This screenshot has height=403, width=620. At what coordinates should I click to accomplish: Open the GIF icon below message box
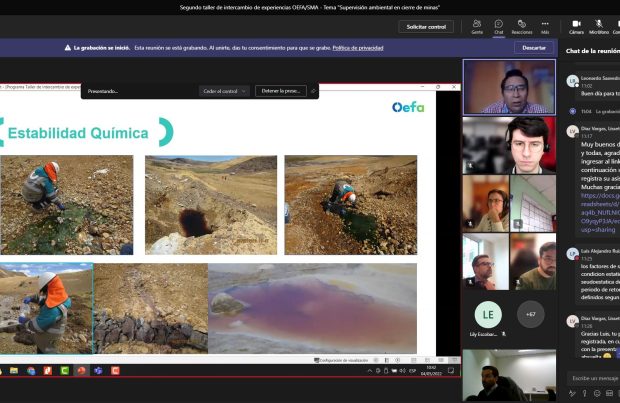pyautogui.click(x=609, y=393)
